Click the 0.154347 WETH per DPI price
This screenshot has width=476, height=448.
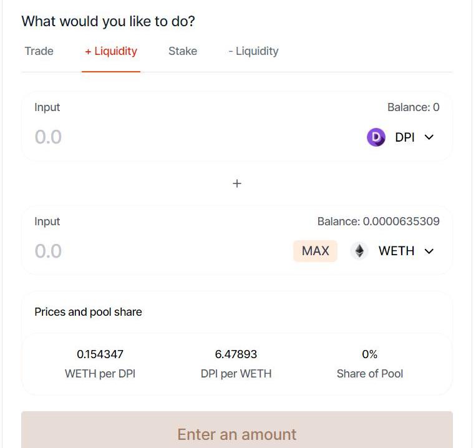(100, 354)
